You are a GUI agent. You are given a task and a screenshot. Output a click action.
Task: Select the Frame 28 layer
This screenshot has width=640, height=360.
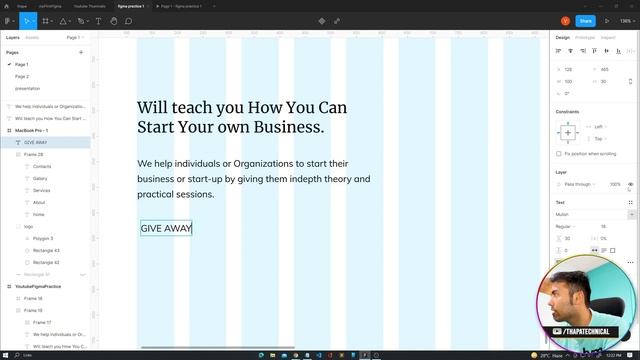tap(33, 155)
